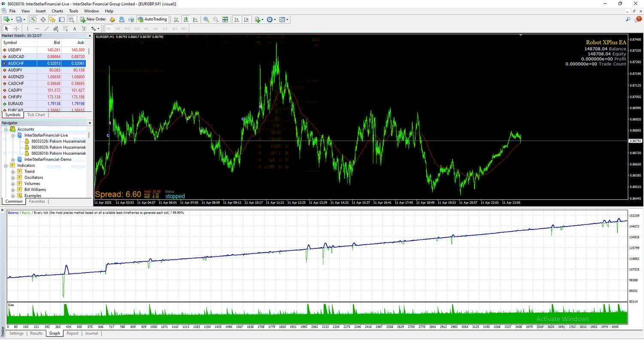644x340 pixels.
Task: Toggle candlestick chart mode
Action: click(186, 19)
